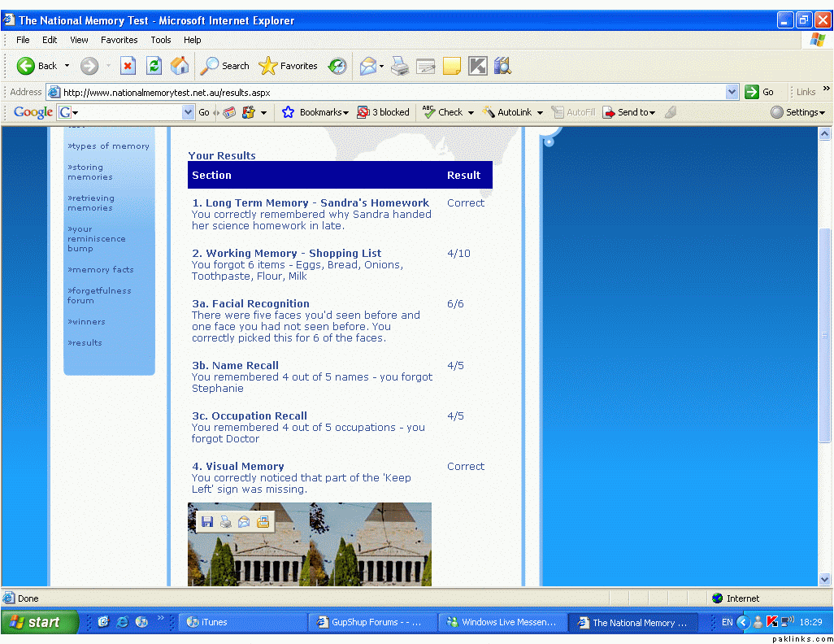Viewport: 834px width, 644px height.
Task: Save the image using floppy disk icon
Action: tap(207, 522)
